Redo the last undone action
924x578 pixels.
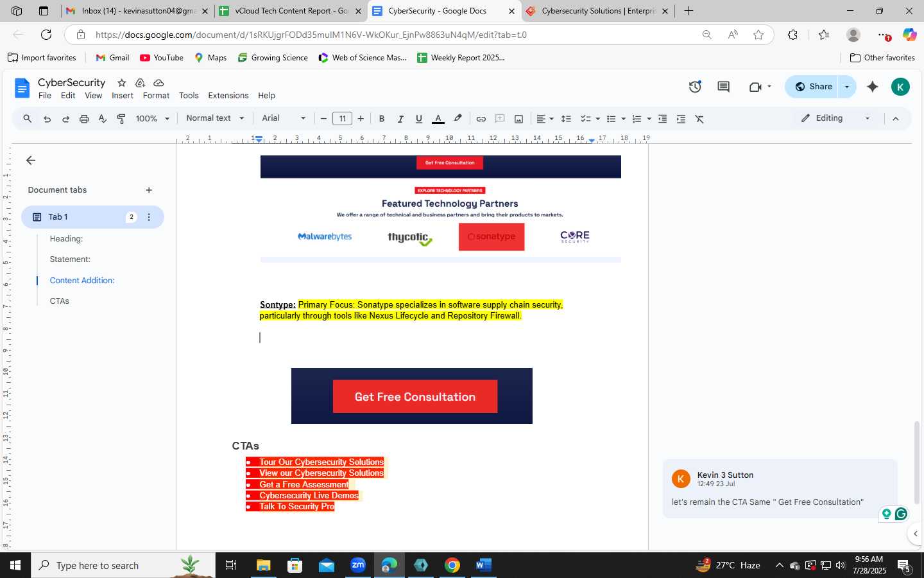click(65, 119)
